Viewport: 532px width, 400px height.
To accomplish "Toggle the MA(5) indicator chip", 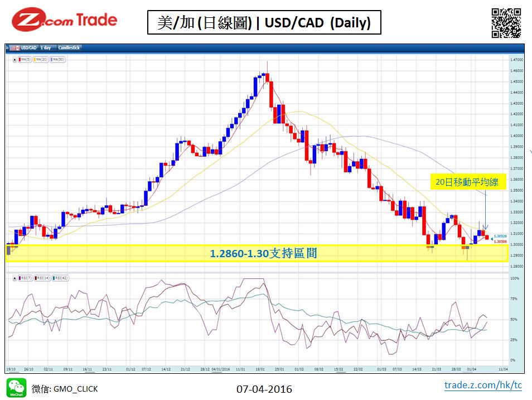I will pos(25,60).
